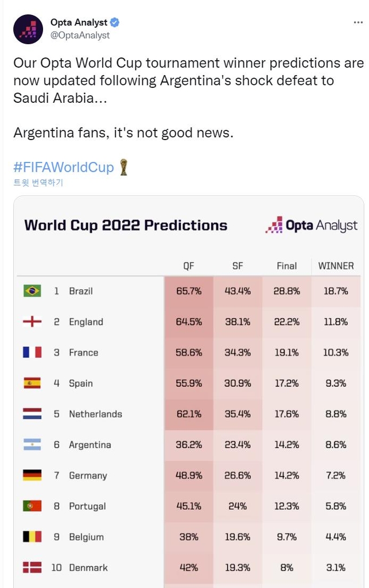This screenshot has height=588, width=369.
Task: Click the QF column header
Action: (x=189, y=266)
